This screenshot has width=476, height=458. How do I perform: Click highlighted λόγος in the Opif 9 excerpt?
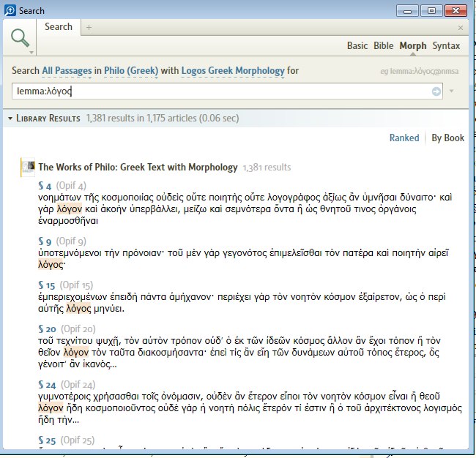tap(51, 265)
